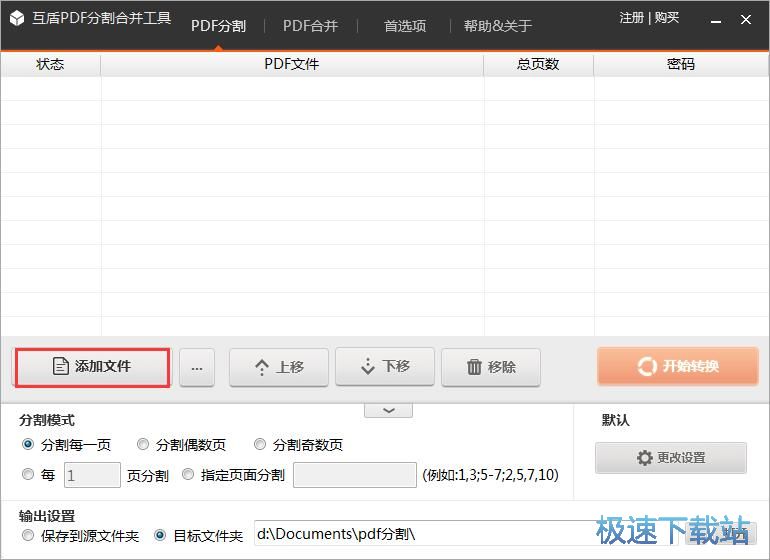770x560 pixels.
Task: Click the output folder path field
Action: tap(420, 534)
